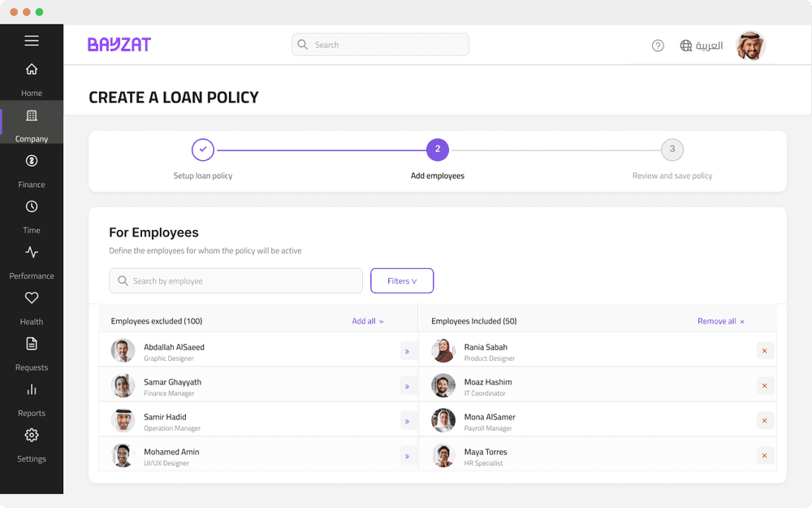Open Settings from the sidebar

(31, 435)
